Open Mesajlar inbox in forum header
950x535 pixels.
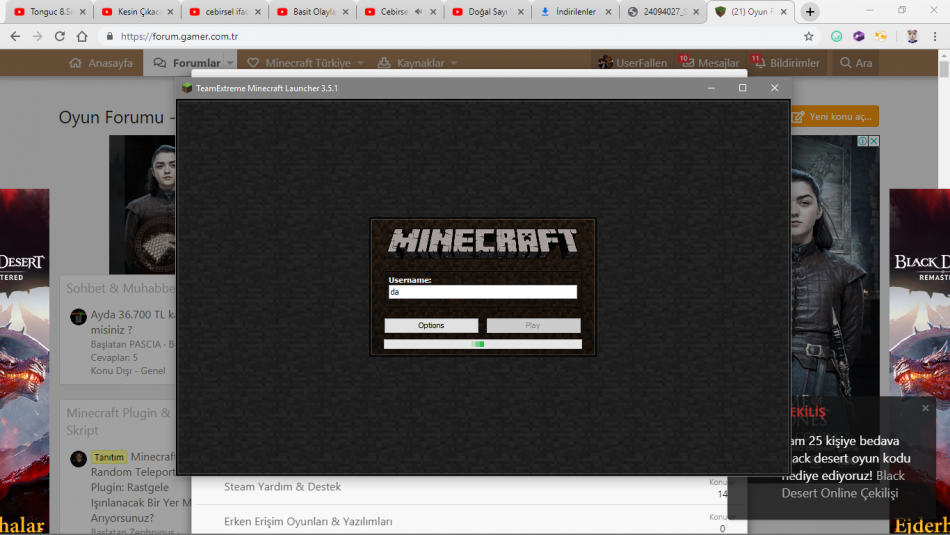click(710, 63)
